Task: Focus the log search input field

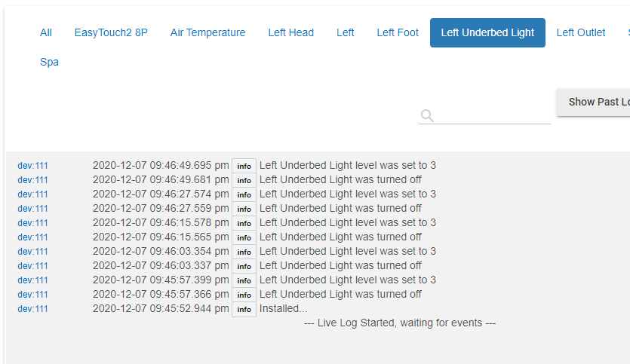Action: click(493, 115)
